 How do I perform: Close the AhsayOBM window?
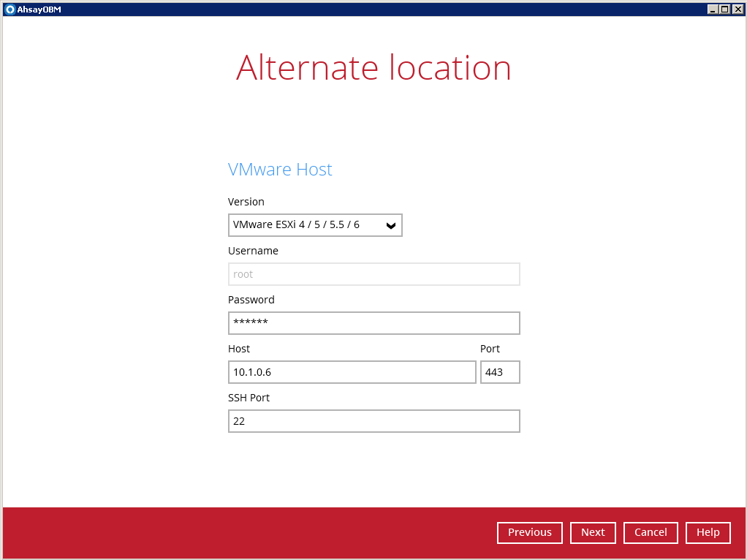point(737,9)
